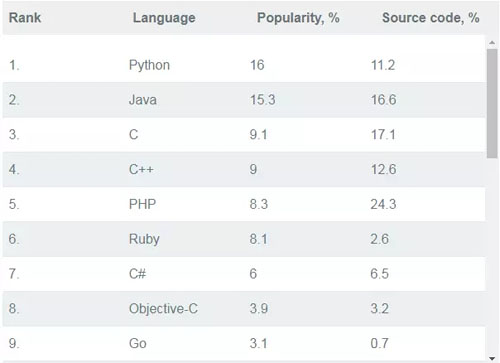Click the Rank column header

pos(25,18)
